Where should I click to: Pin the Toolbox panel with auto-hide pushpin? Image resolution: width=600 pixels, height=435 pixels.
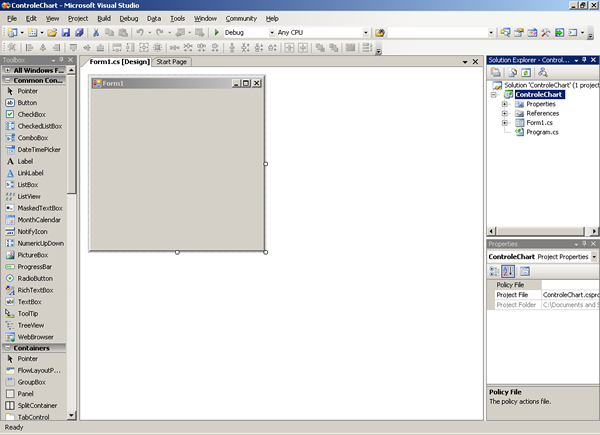(x=62, y=60)
